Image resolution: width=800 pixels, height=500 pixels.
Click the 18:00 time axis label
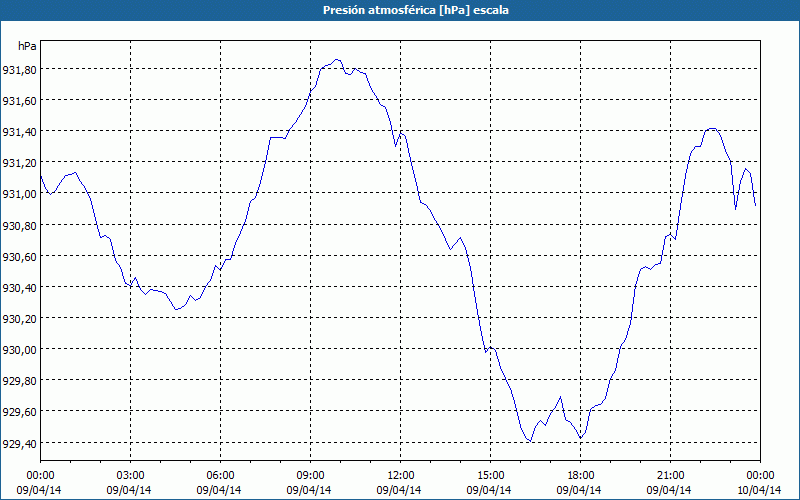pyautogui.click(x=581, y=475)
